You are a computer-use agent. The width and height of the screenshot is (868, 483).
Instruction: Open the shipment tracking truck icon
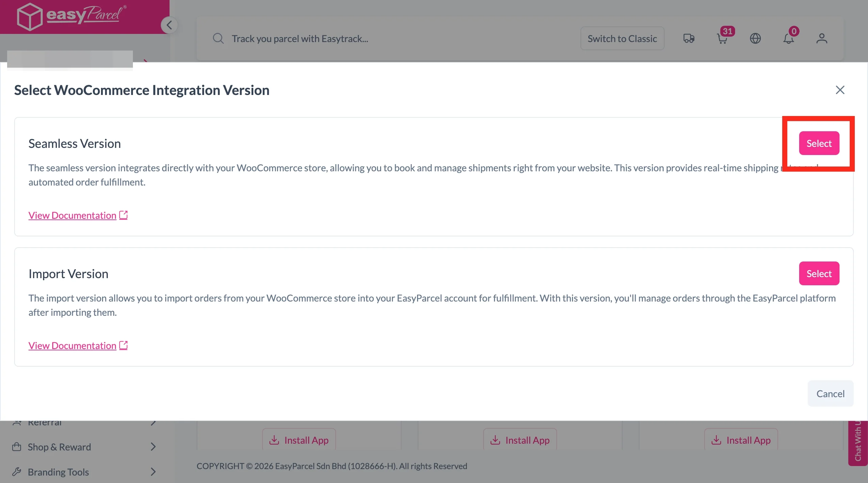tap(689, 38)
